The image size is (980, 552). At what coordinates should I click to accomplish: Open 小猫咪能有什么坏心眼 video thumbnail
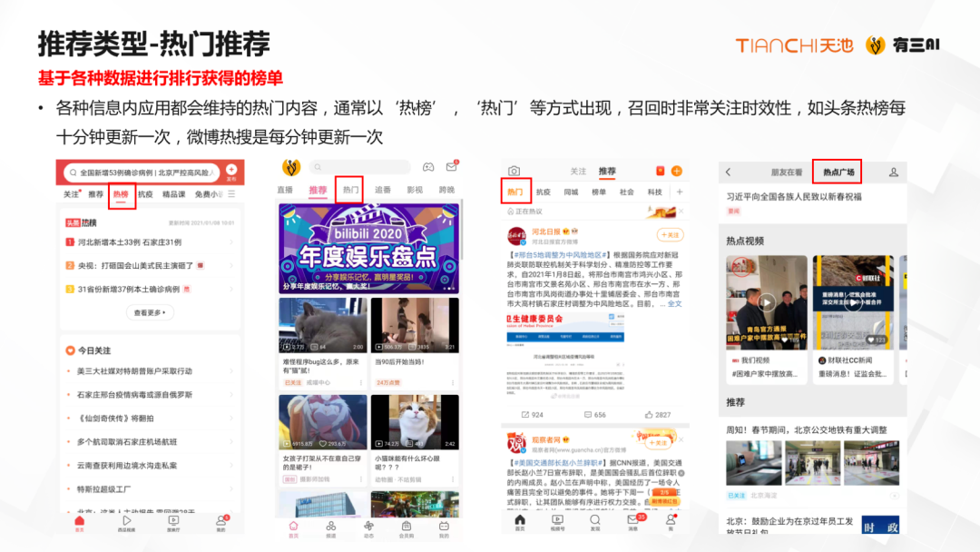click(x=415, y=422)
